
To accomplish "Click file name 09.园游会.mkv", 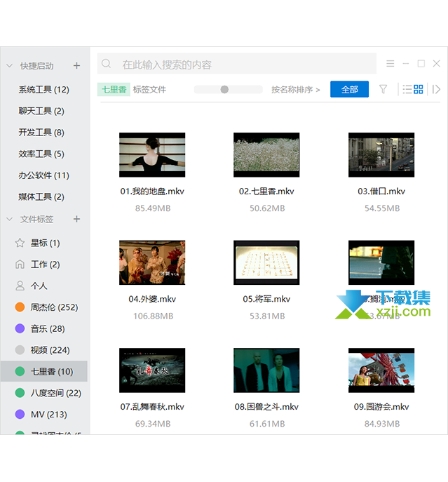I will 381,407.
